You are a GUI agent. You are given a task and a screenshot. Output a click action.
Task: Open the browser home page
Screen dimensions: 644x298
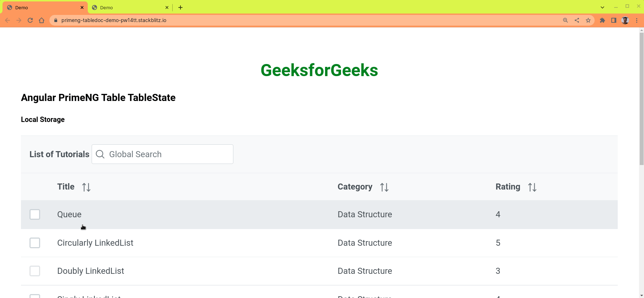42,20
